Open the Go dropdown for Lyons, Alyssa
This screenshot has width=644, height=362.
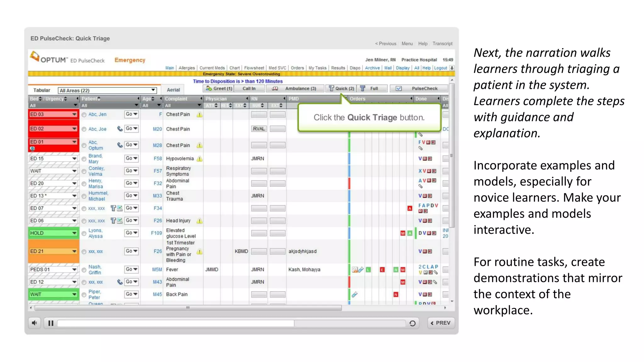pyautogui.click(x=131, y=233)
